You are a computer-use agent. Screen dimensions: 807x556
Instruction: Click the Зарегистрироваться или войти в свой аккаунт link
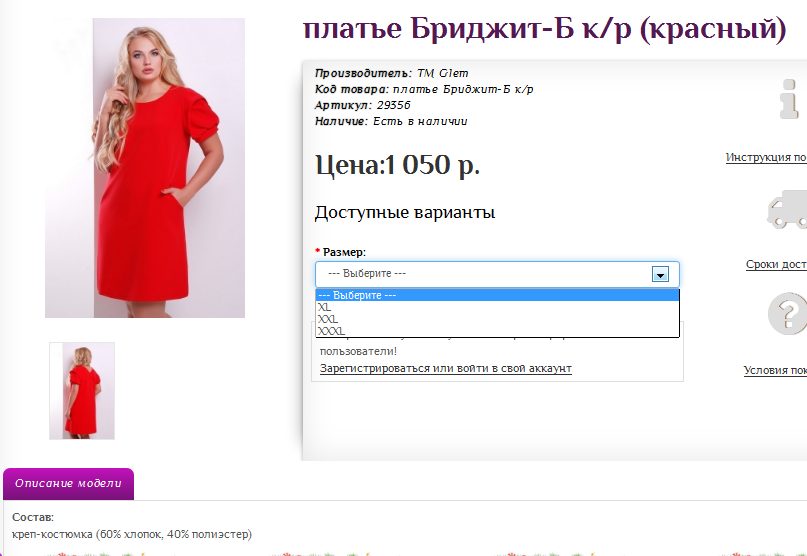[x=446, y=369]
